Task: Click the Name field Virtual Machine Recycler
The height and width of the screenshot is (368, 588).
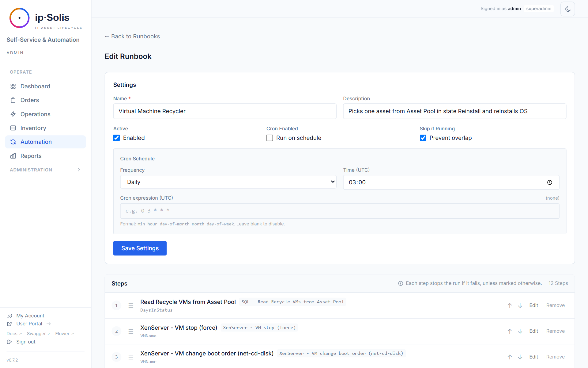Action: pyautogui.click(x=225, y=111)
